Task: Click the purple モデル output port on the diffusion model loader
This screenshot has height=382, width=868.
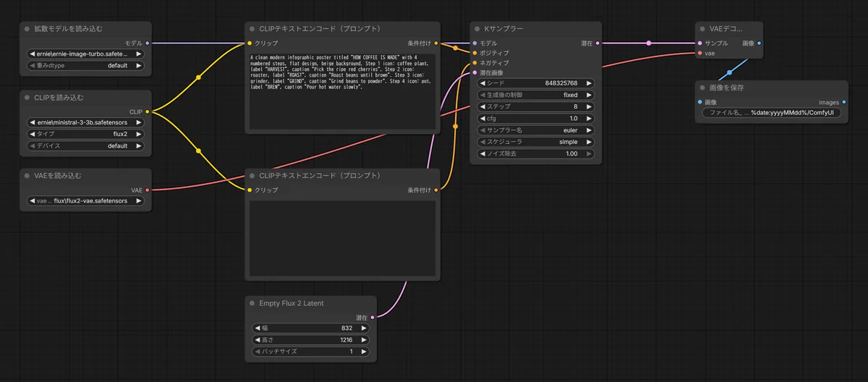Action: pyautogui.click(x=148, y=43)
